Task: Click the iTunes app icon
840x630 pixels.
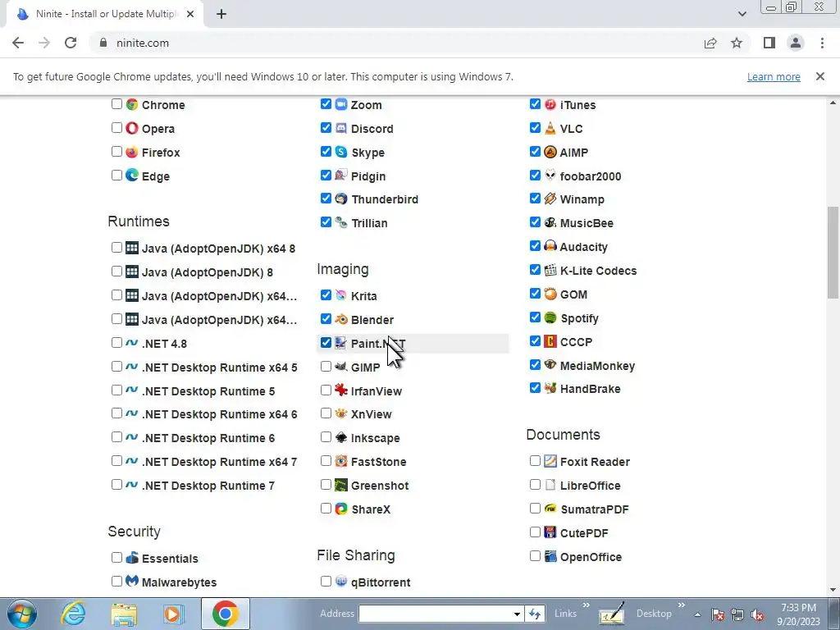Action: (550, 104)
